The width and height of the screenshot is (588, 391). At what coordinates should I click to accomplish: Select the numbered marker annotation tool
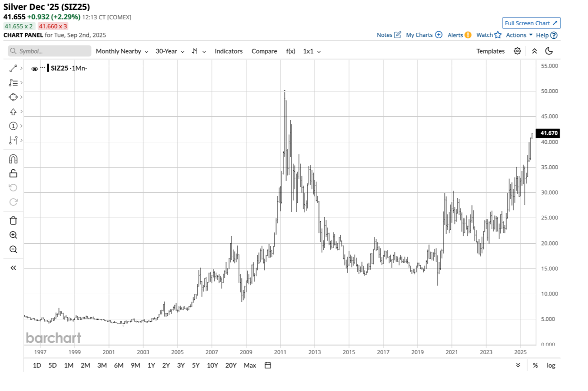13,126
